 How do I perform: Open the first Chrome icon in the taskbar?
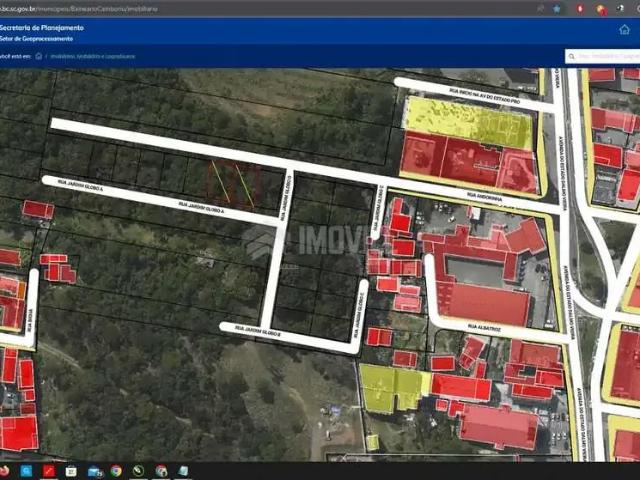[x=116, y=471]
